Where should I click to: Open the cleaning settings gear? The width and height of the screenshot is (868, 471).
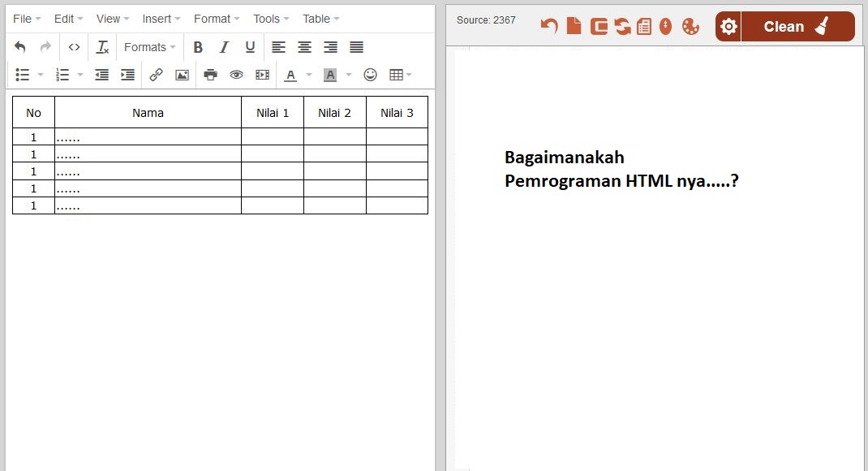tap(728, 26)
